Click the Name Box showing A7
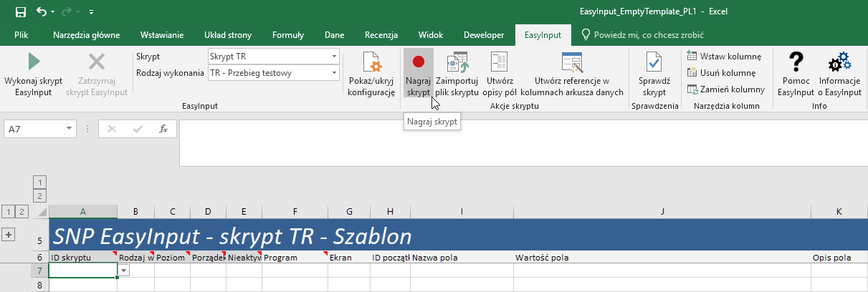 [34, 129]
